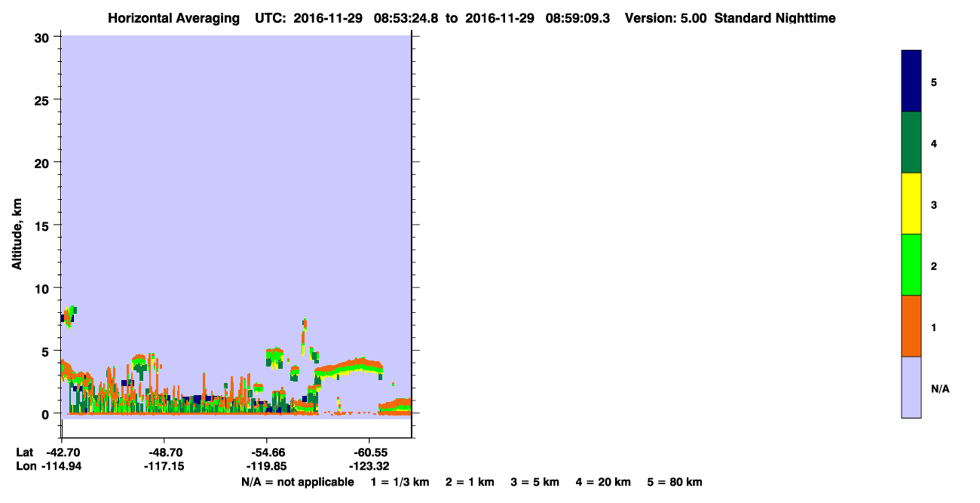Click longitude value -117.15

point(164,466)
